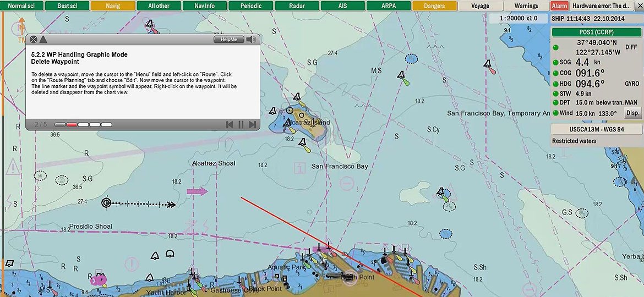644x297 pixels.
Task: Click own ship symbol near Presidio Shoal
Action: pyautogui.click(x=107, y=203)
